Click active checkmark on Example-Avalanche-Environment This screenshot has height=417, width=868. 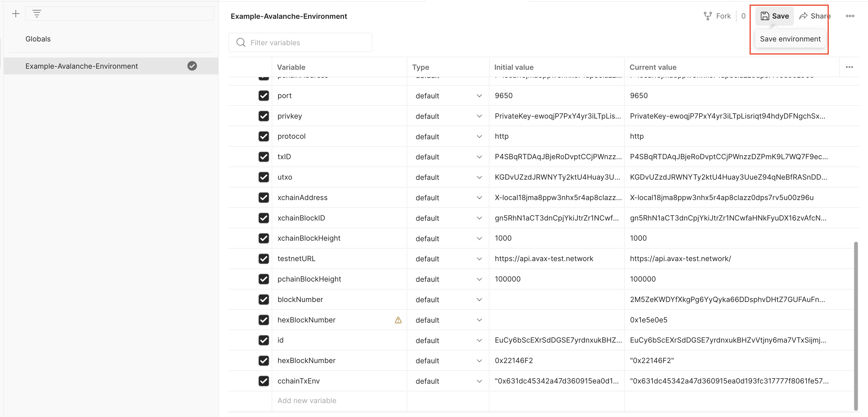(x=192, y=66)
